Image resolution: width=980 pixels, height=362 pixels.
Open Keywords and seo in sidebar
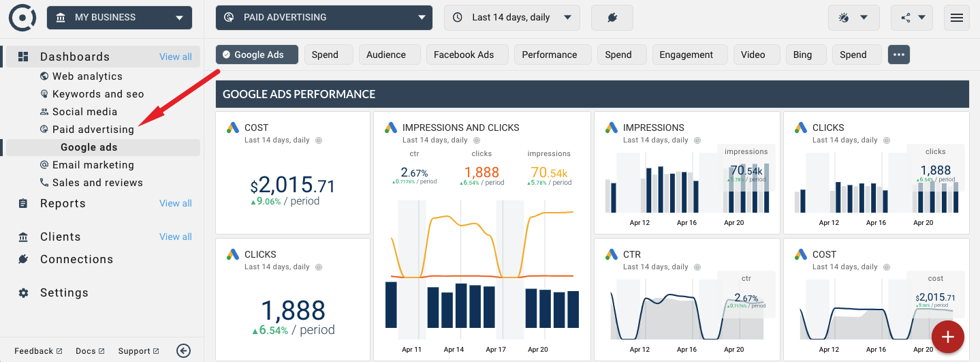pyautogui.click(x=98, y=94)
